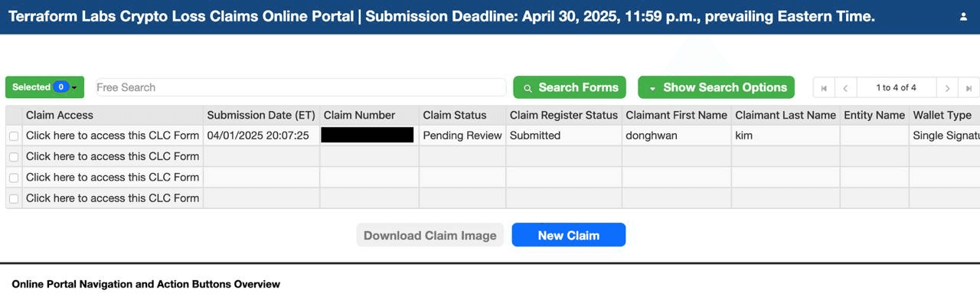Click the Claim Register Status column header
This screenshot has width=980, height=294.
point(563,115)
